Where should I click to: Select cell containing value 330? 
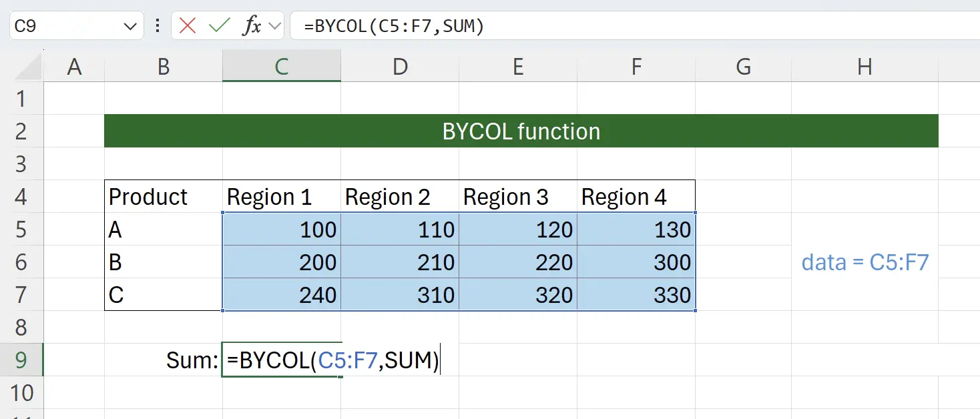tap(636, 295)
